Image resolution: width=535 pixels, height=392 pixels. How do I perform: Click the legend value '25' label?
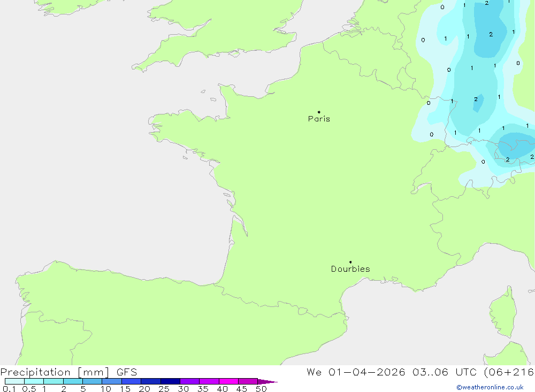164,389
